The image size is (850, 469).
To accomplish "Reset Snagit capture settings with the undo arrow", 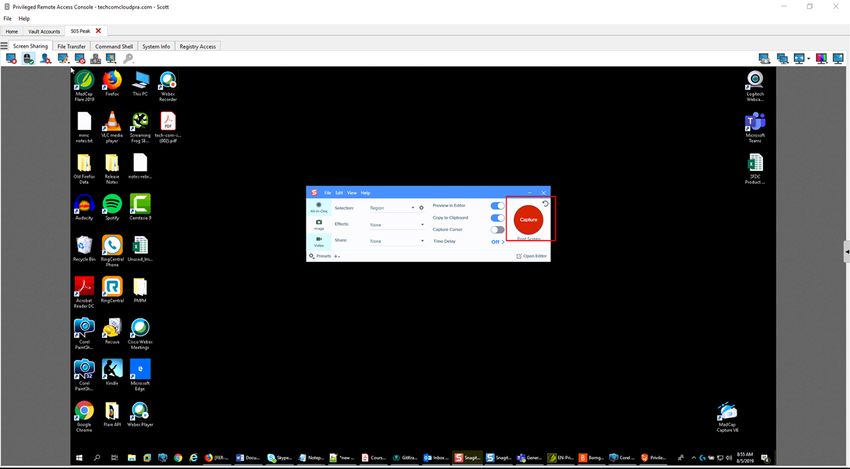I will click(546, 203).
